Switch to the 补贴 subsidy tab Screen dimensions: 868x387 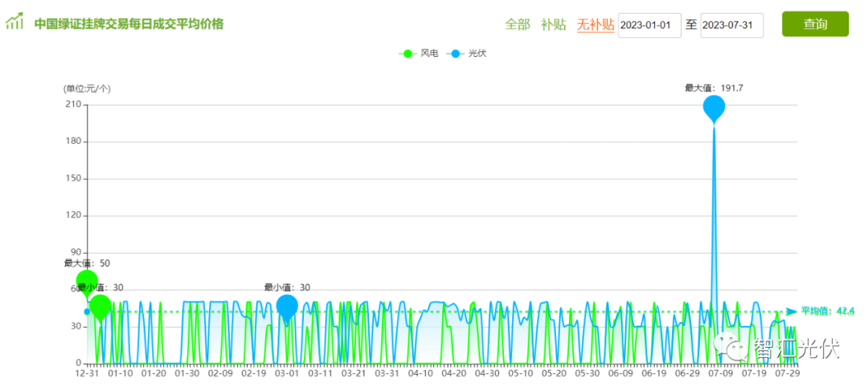tap(553, 25)
